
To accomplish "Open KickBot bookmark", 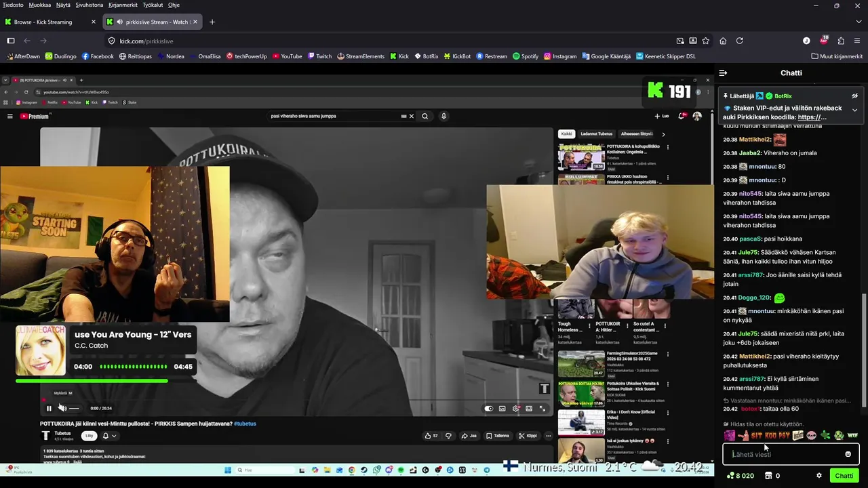I will pos(457,56).
